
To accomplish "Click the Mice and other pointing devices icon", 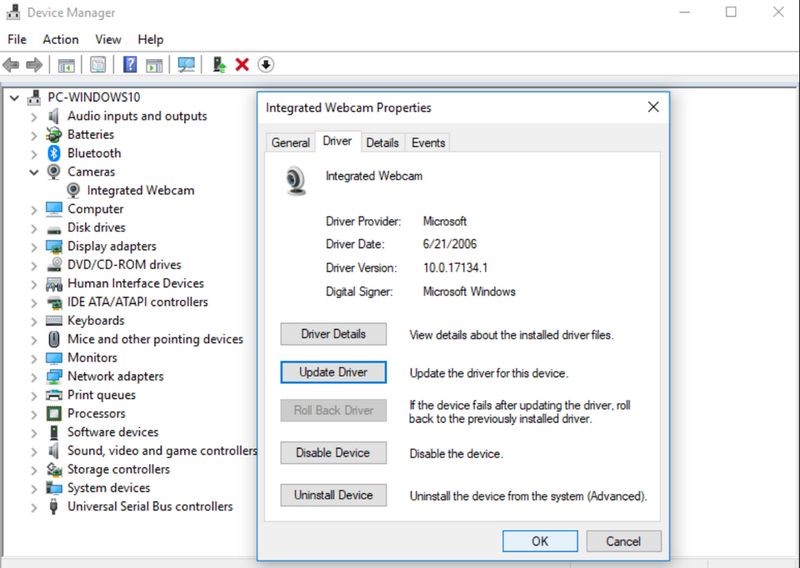I will point(54,339).
